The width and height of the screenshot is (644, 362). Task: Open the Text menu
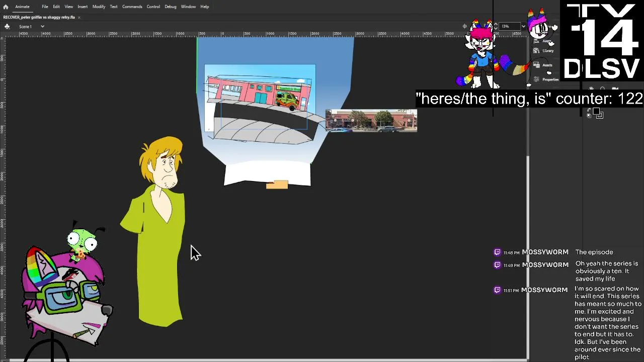[x=114, y=7]
